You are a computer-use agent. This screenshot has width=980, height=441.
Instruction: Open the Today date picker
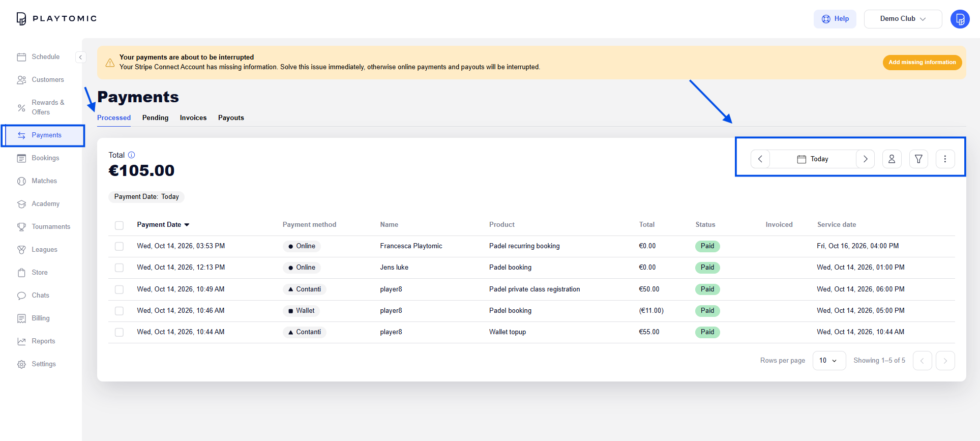[813, 159]
